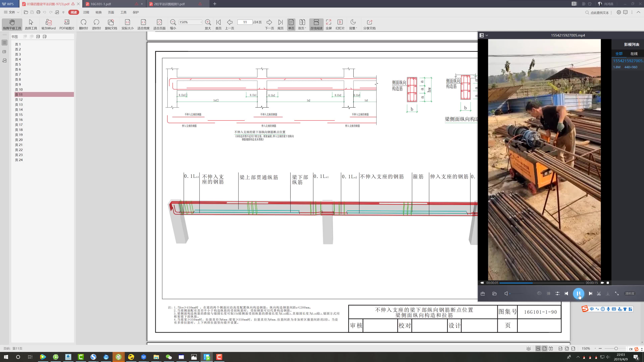Select the clockwise rotate tool
Image resolution: width=644 pixels, height=362 pixels.
click(84, 24)
